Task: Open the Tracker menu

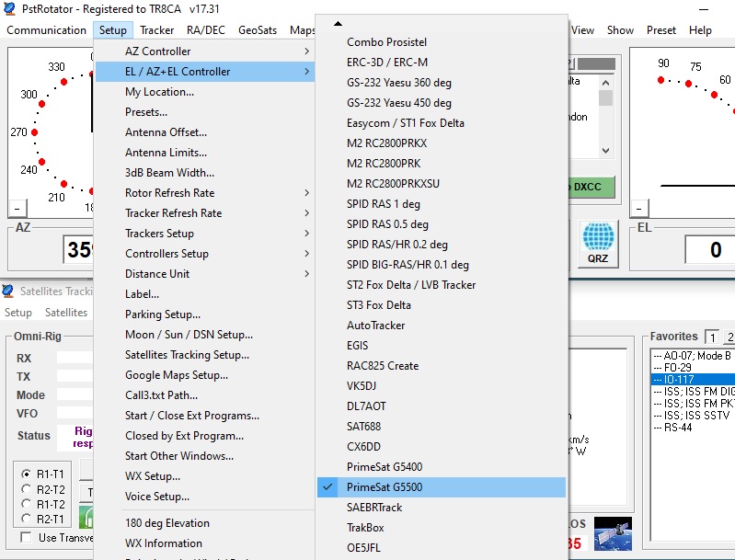Action: (x=157, y=30)
